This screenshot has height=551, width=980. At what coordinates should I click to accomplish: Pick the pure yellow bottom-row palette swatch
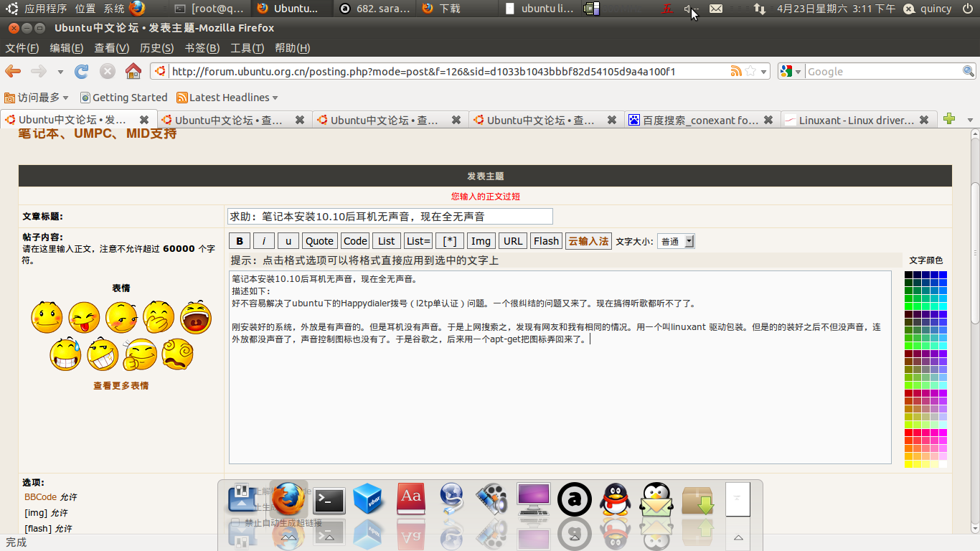tap(908, 463)
